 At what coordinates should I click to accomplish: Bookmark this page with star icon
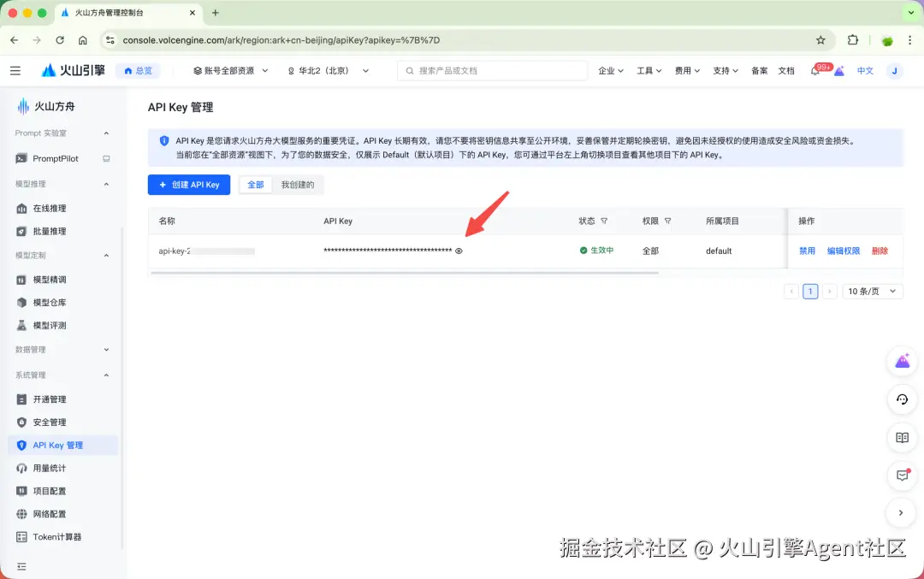tap(820, 40)
